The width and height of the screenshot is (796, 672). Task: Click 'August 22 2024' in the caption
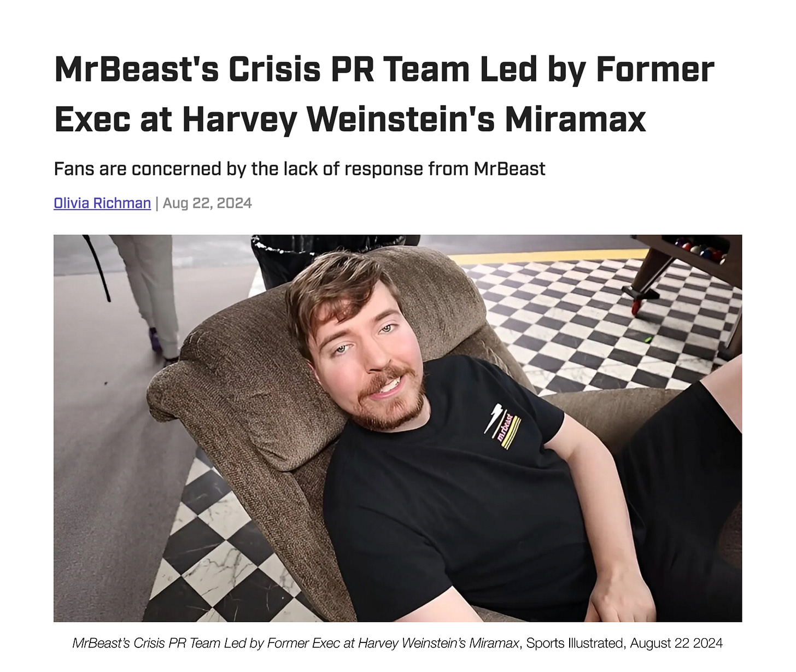(x=676, y=643)
